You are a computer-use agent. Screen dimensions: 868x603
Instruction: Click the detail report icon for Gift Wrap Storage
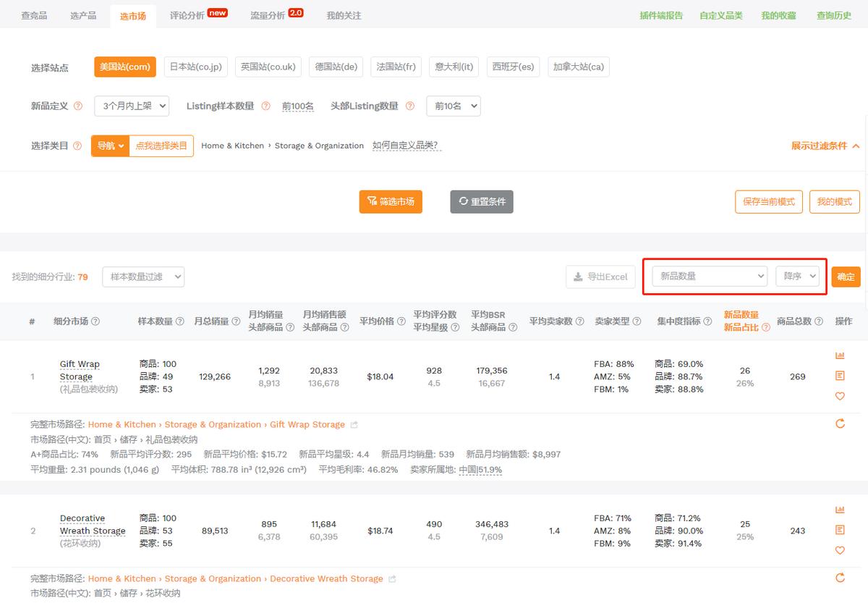click(840, 376)
